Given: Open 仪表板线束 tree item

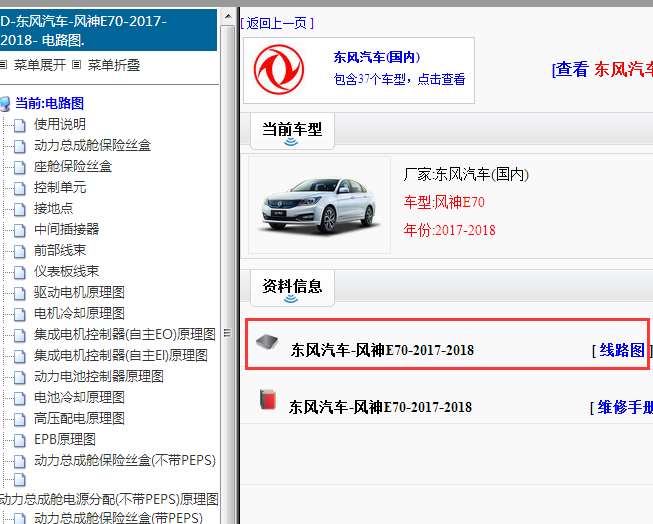Looking at the screenshot, I should pos(67,271).
